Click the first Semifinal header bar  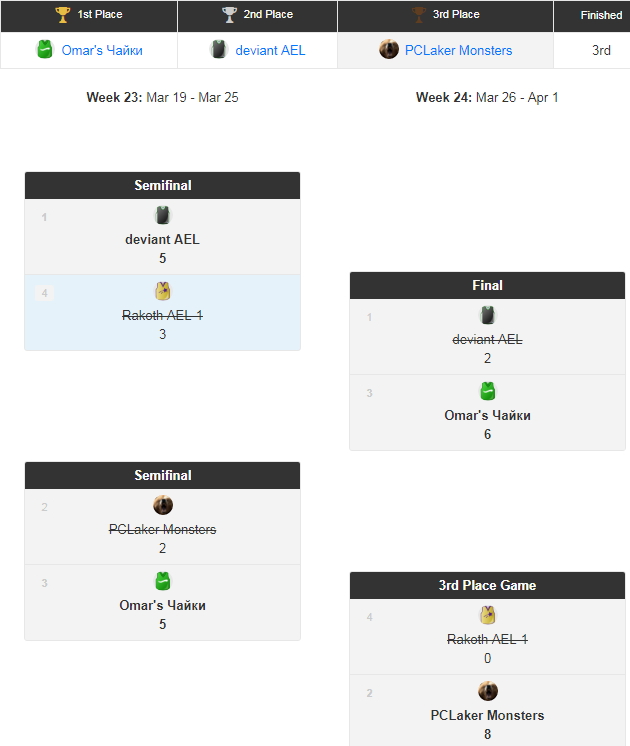(x=163, y=185)
